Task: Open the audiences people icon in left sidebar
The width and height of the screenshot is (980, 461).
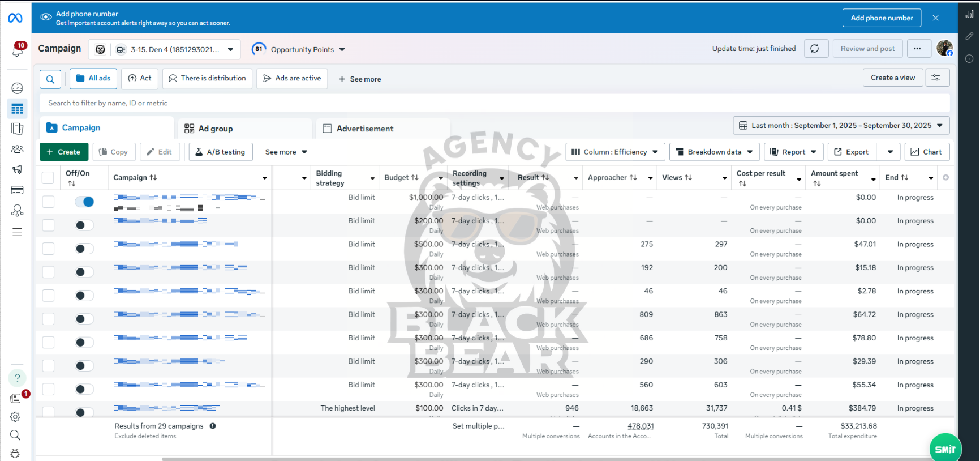Action: point(17,149)
